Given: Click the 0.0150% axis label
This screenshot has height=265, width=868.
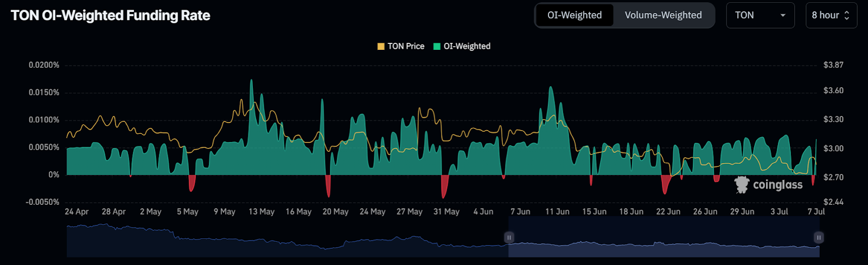Looking at the screenshot, I should click(x=44, y=93).
